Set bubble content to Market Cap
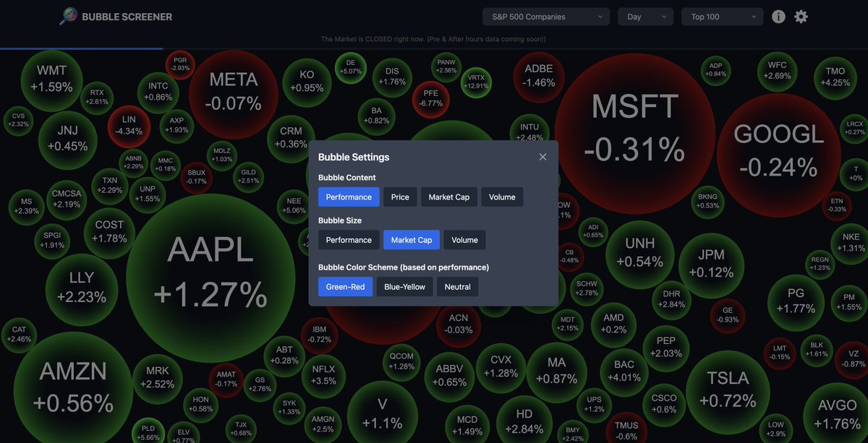The height and width of the screenshot is (443, 868). (x=449, y=197)
